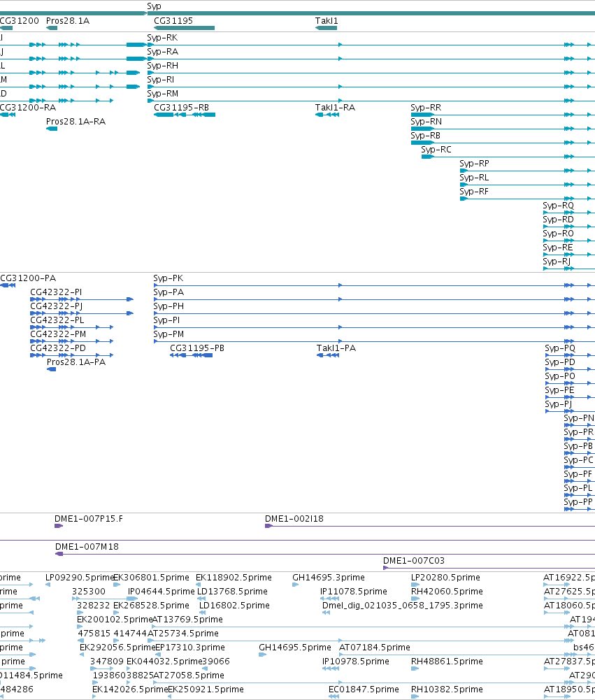Click the RH48861.5prime EST label
The width and height of the screenshot is (595, 700).
[x=446, y=661]
